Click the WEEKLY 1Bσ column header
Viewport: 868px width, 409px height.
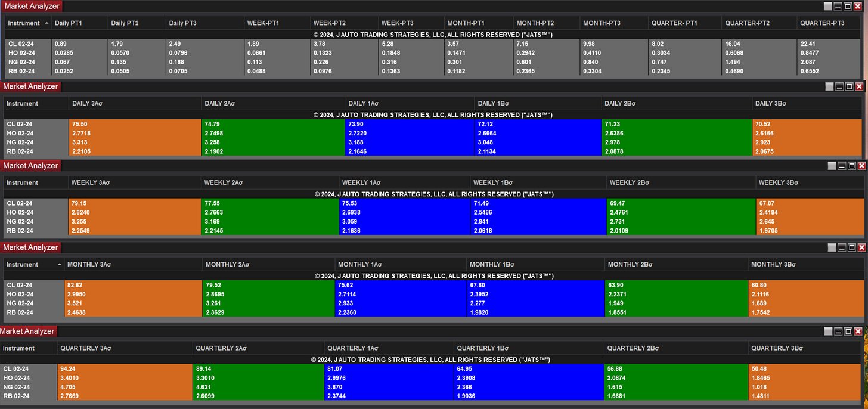pos(538,182)
